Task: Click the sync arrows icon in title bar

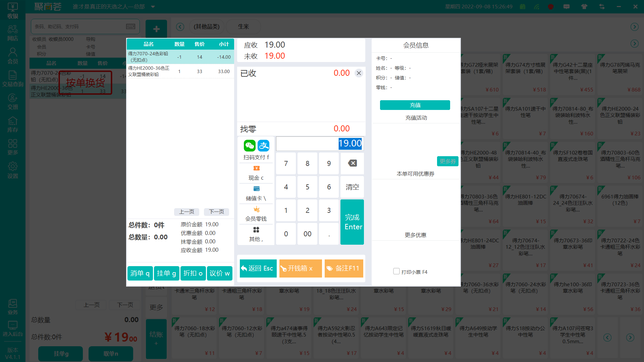Action: click(x=602, y=6)
